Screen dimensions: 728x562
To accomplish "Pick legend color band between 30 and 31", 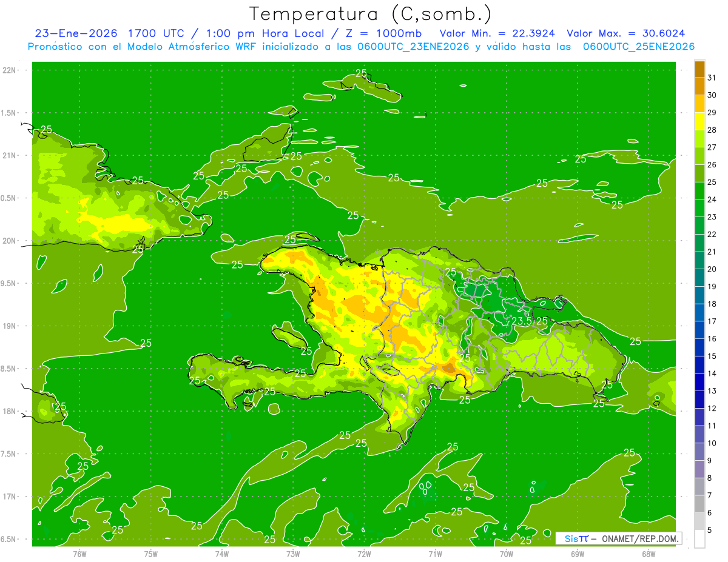I will coord(699,87).
